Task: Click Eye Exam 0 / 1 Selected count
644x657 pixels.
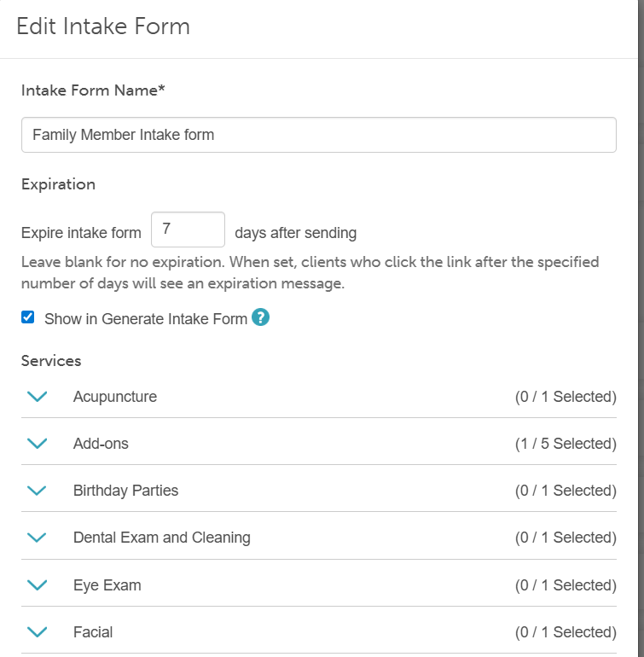Action: [565, 585]
